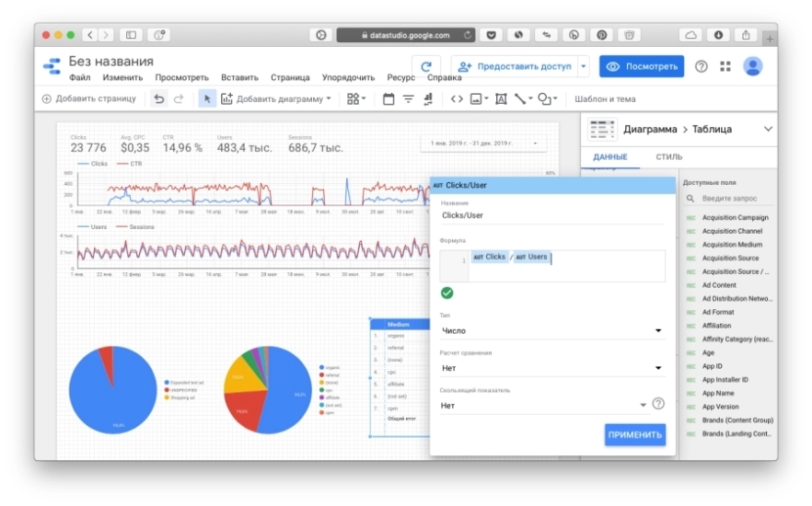The height and width of the screenshot is (506, 812).
Task: Click the refresh data icon in header
Action: click(x=425, y=67)
